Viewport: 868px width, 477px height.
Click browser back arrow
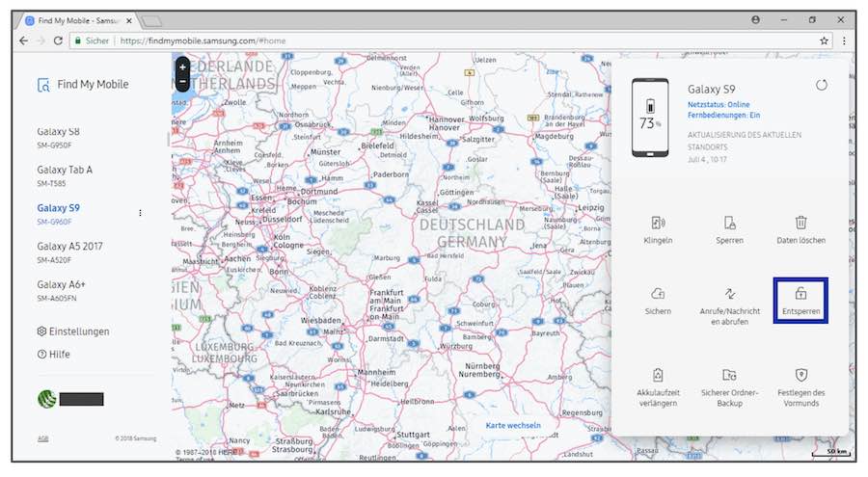tap(23, 40)
